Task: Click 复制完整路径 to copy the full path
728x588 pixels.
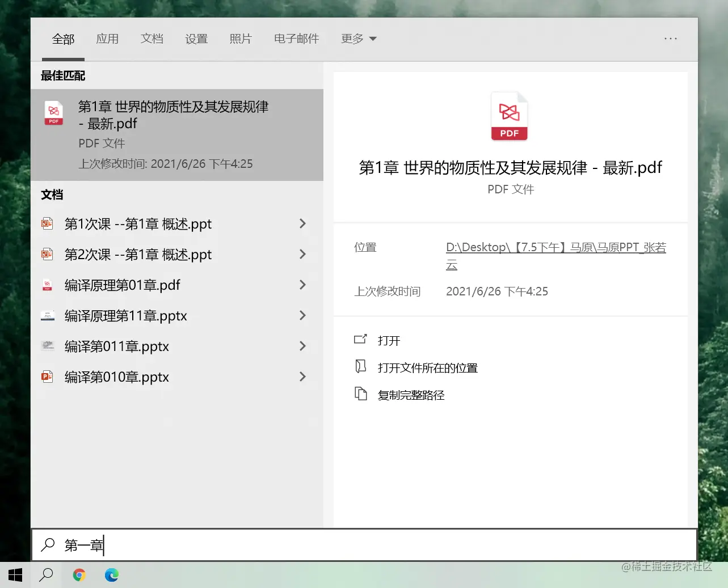Action: point(411,395)
